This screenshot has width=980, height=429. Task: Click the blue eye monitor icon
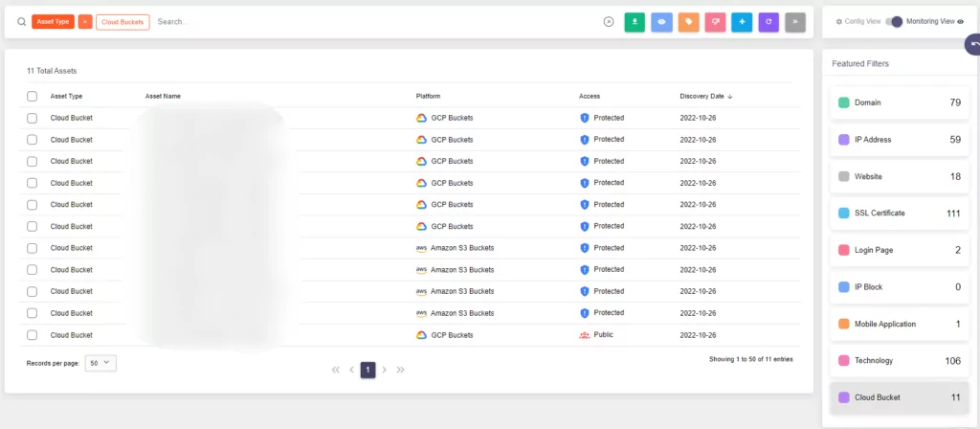(x=661, y=22)
